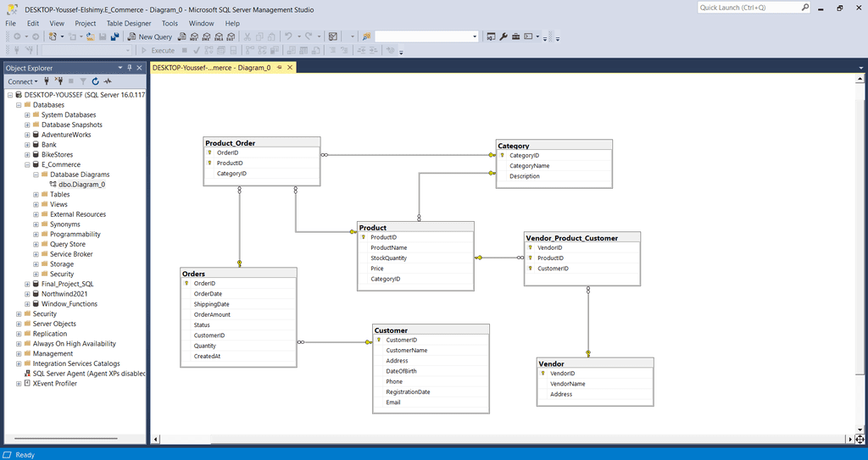Image resolution: width=868 pixels, height=460 pixels.
Task: Click the SQL Server Agent node icon
Action: [x=25, y=373]
